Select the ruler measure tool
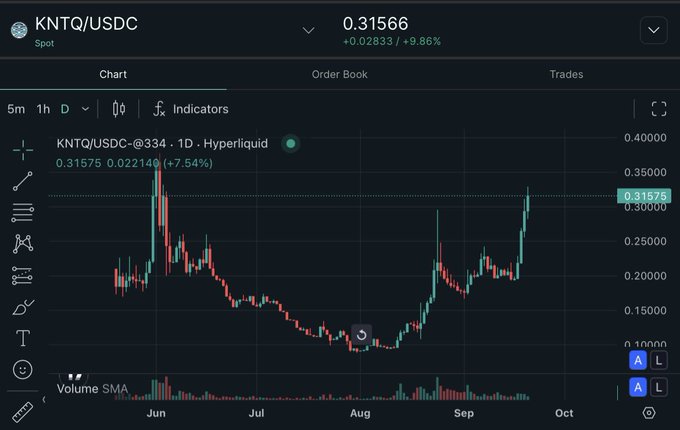Image resolution: width=680 pixels, height=430 pixels. pos(23,412)
